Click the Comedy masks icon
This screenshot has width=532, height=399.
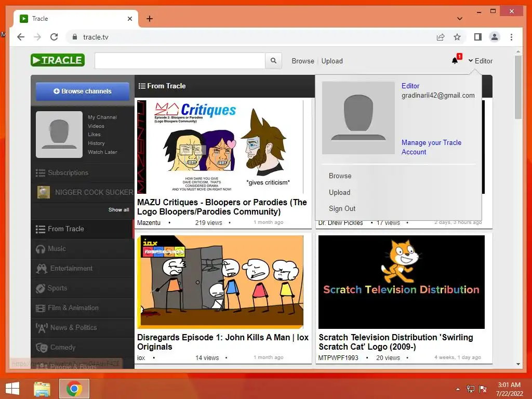click(42, 348)
